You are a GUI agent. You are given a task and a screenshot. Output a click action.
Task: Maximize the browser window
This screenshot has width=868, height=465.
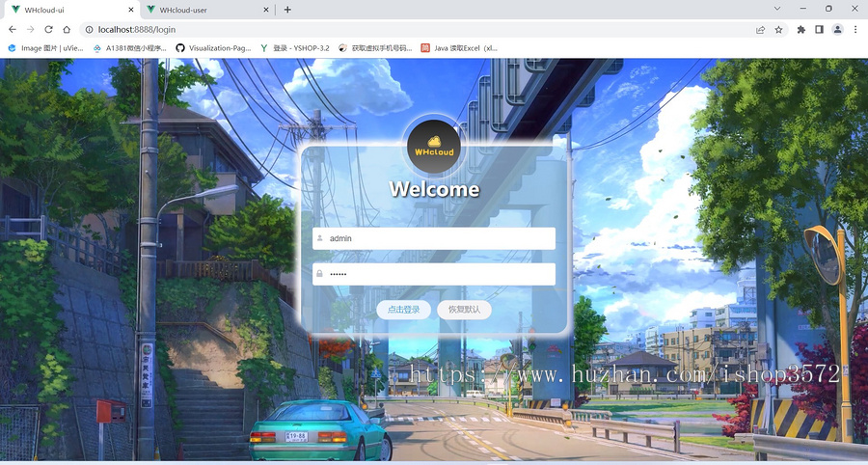[x=828, y=9]
